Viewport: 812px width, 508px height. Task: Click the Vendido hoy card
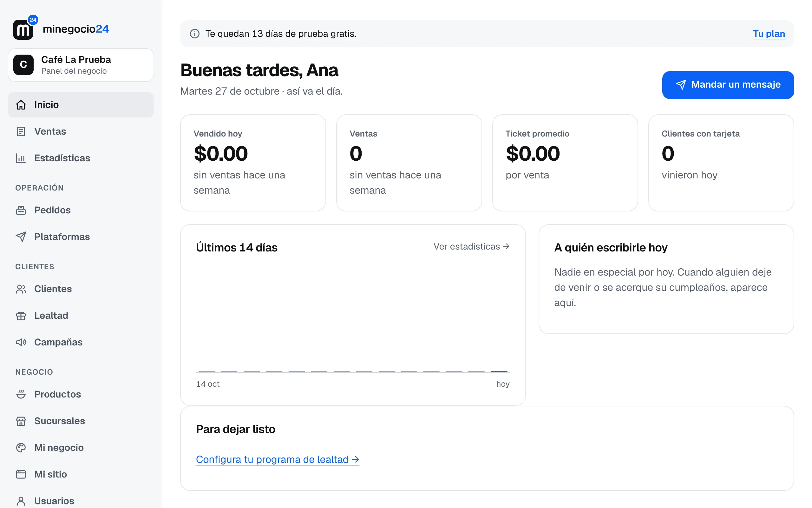point(253,163)
